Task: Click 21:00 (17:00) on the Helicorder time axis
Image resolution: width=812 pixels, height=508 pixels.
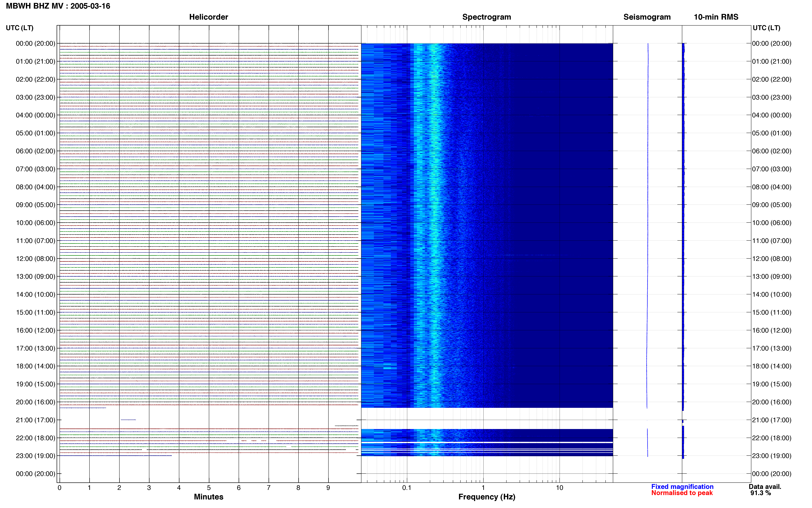Action: click(x=36, y=420)
